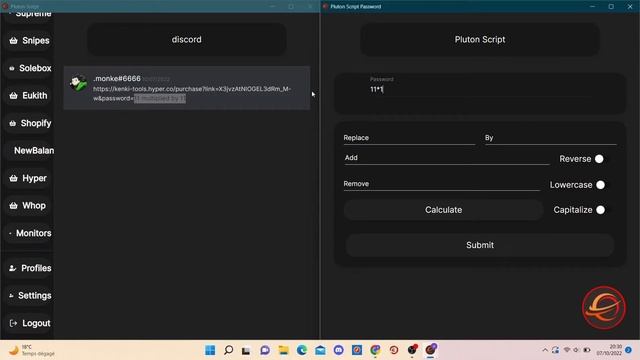Switch to active Pluton taskbar icon

click(431, 350)
